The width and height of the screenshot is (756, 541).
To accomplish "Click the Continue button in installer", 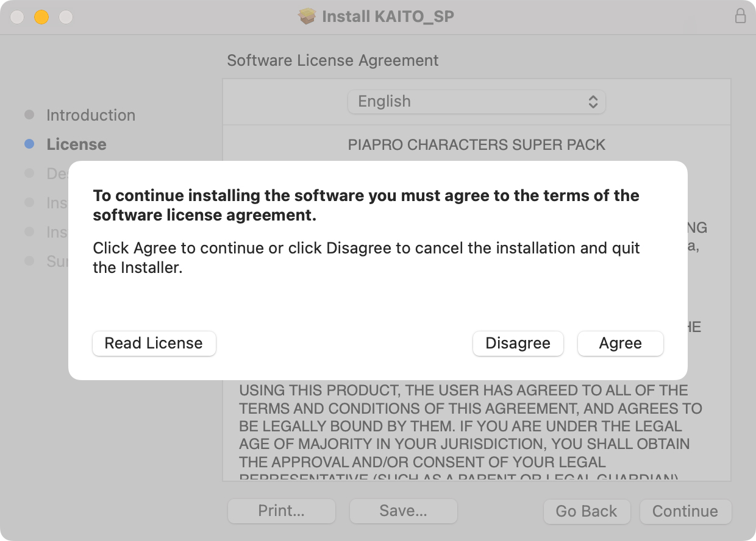I will (x=685, y=511).
